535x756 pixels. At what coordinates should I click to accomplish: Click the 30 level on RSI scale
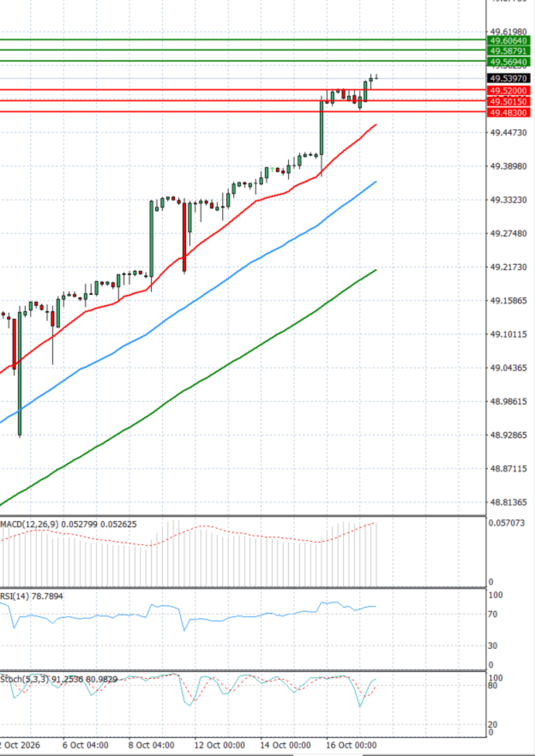tap(493, 646)
